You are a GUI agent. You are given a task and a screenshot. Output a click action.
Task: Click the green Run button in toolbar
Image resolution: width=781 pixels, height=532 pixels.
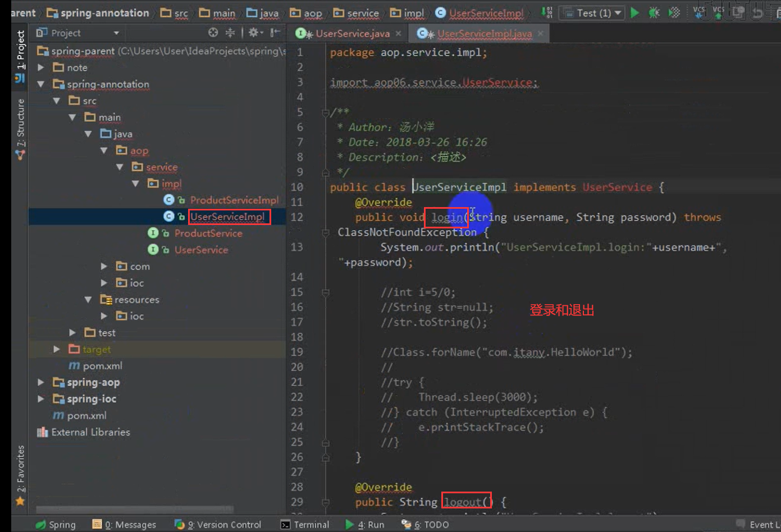[635, 12]
